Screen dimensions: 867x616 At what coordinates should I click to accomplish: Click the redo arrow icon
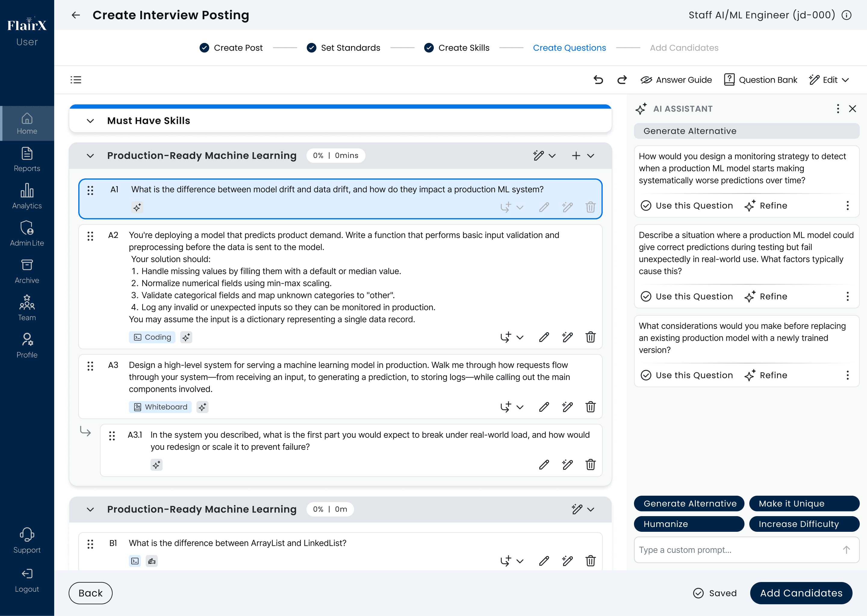point(622,80)
